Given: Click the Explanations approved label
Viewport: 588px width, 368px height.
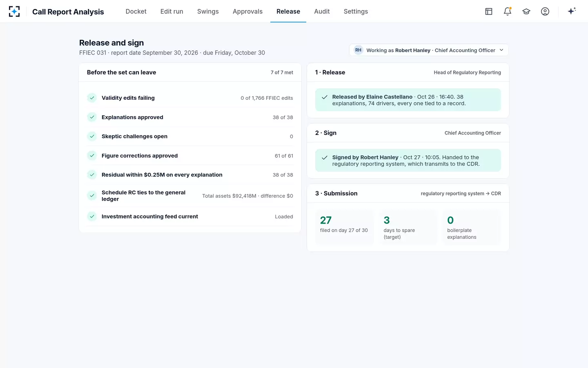Looking at the screenshot, I should coord(132,117).
